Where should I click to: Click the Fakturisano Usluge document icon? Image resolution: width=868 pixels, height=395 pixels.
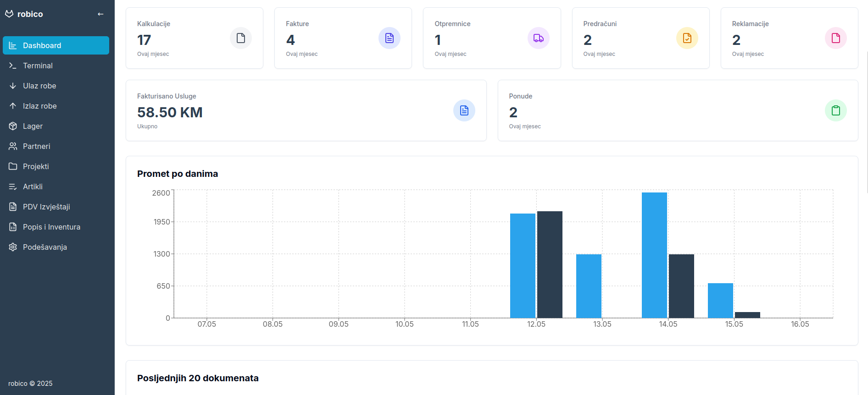point(464,110)
